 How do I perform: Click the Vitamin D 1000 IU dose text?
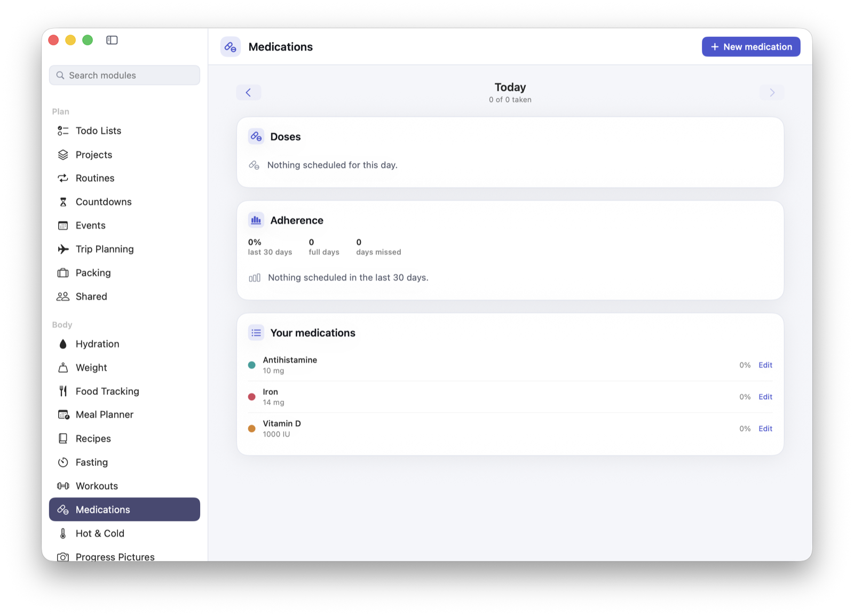click(x=276, y=434)
